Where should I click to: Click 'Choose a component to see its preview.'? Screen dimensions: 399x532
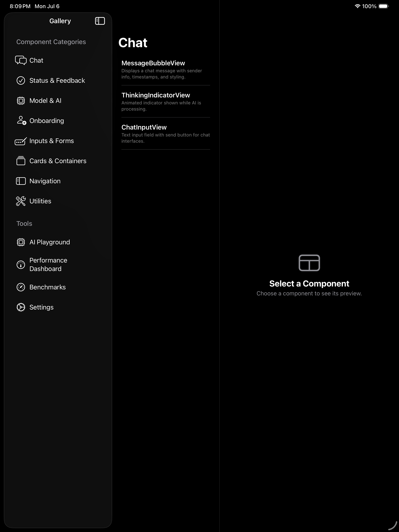pyautogui.click(x=309, y=293)
